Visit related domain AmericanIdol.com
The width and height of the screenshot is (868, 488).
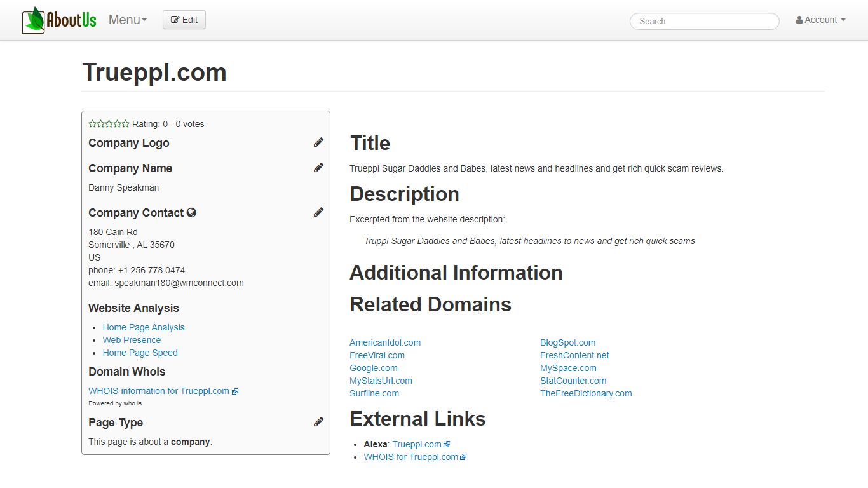pos(385,342)
